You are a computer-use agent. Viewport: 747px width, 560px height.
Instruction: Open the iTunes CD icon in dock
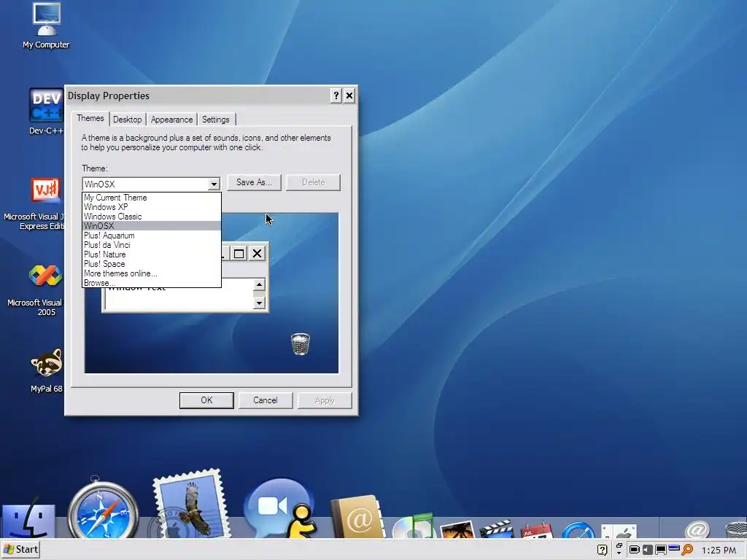coord(414,526)
